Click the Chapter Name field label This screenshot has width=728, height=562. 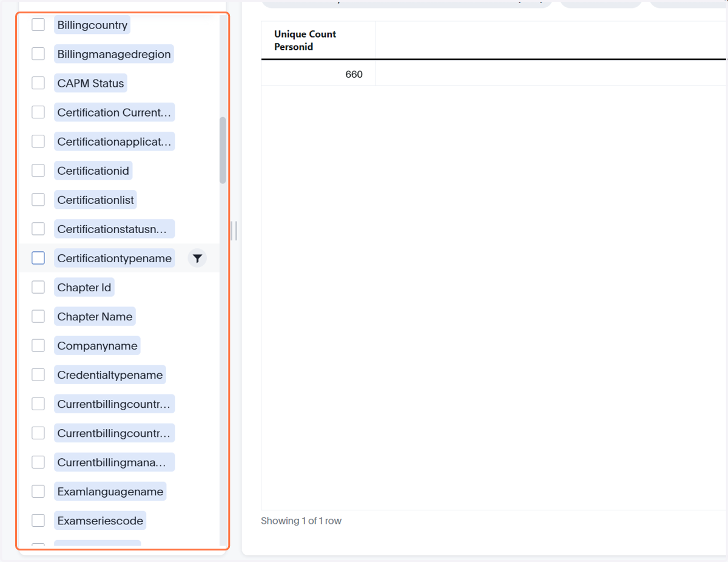(x=95, y=316)
